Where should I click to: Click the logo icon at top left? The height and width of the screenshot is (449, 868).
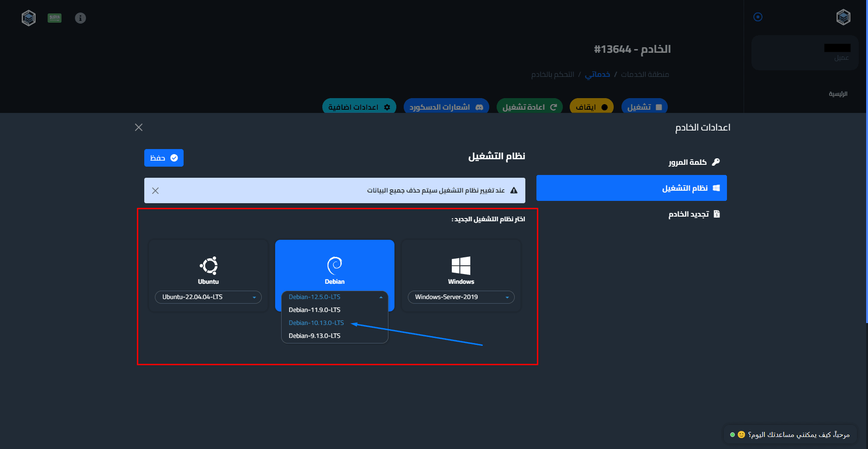[x=29, y=18]
